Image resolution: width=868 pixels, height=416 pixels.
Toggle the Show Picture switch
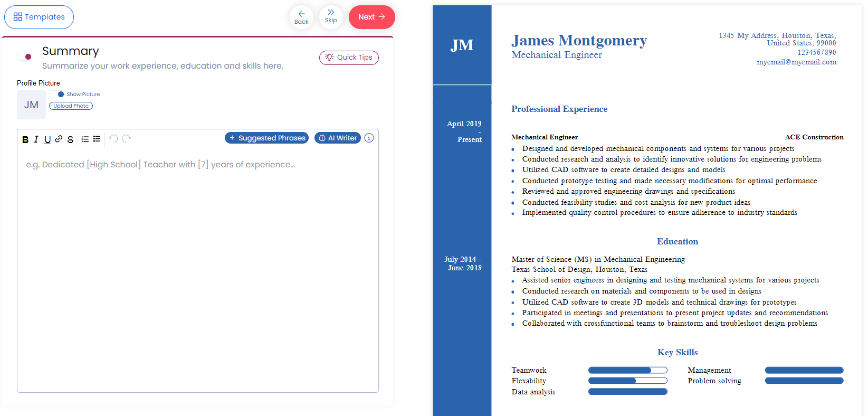coord(58,94)
